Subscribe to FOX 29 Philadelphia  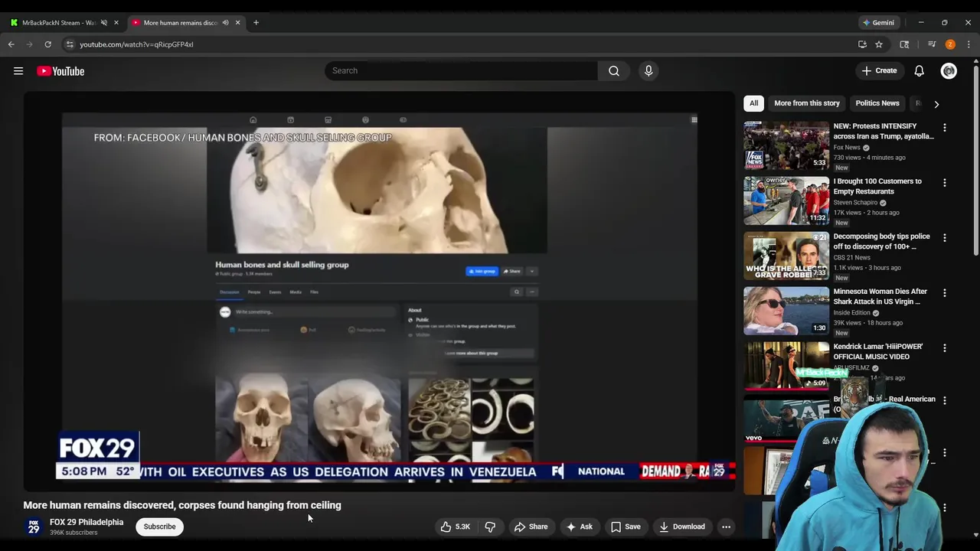coord(159,527)
